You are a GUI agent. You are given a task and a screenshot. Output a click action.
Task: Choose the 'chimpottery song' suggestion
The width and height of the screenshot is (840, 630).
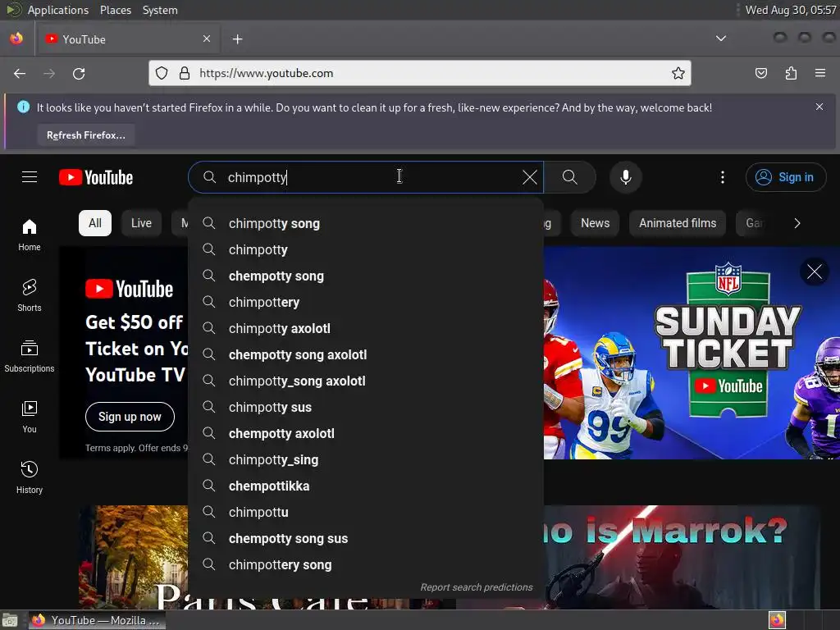[366, 564]
